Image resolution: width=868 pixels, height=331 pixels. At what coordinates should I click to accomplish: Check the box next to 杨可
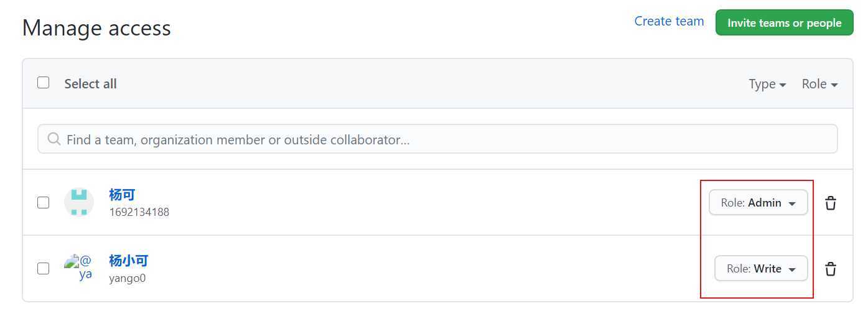click(43, 202)
